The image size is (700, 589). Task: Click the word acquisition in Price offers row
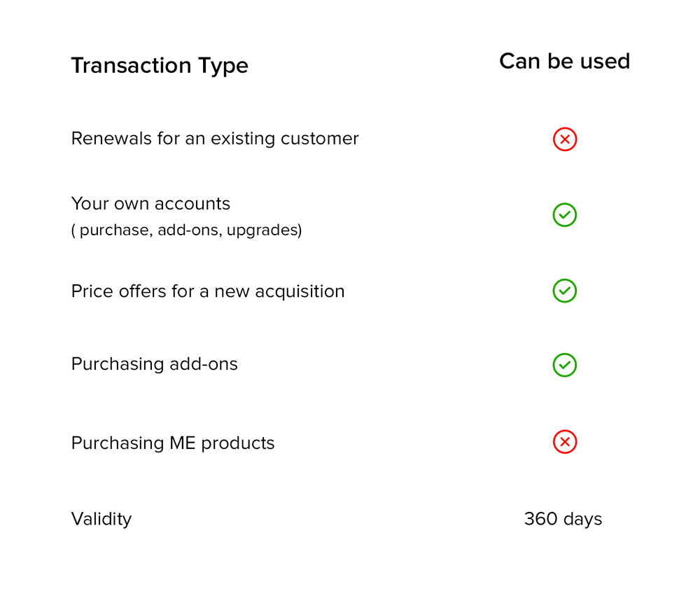300,292
